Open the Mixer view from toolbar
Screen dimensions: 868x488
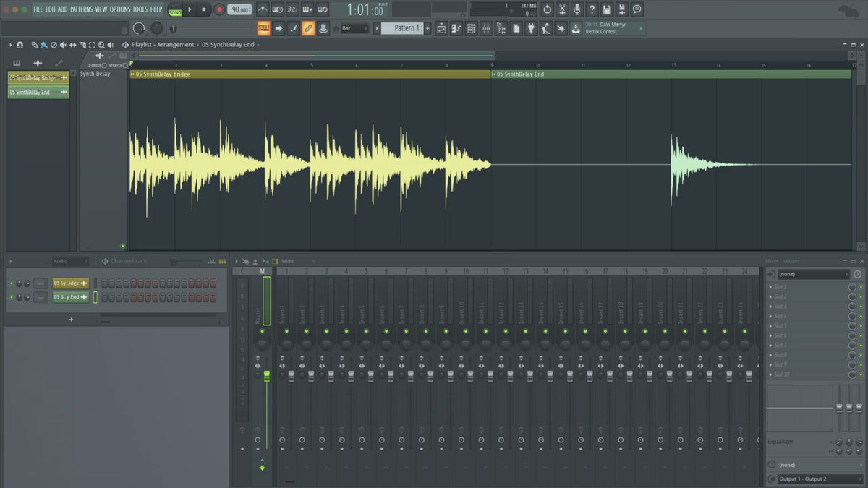[x=486, y=28]
